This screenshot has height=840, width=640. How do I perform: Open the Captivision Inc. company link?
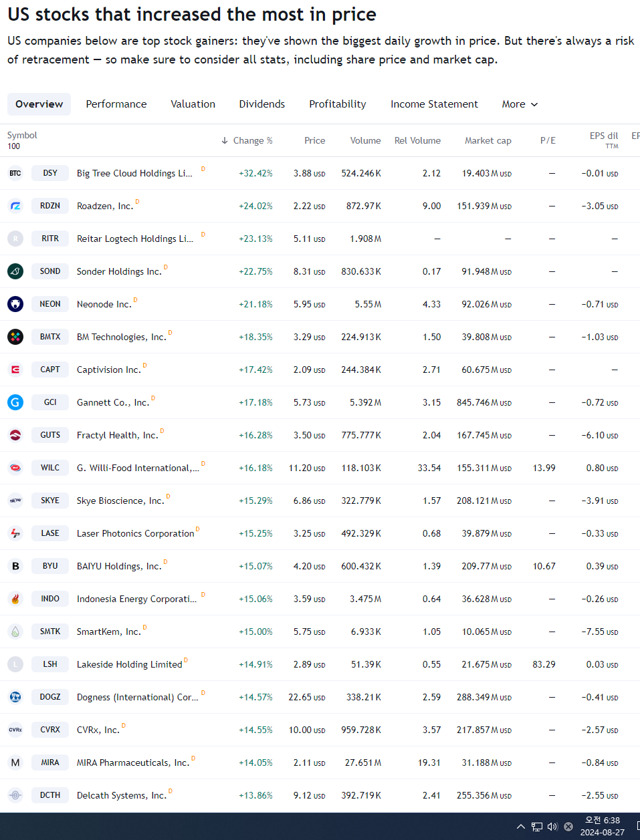coord(109,370)
